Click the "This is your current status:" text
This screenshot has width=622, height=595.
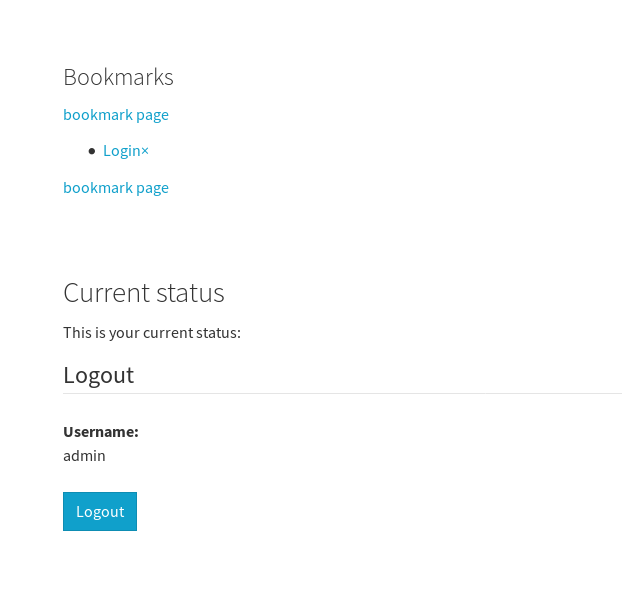[151, 332]
